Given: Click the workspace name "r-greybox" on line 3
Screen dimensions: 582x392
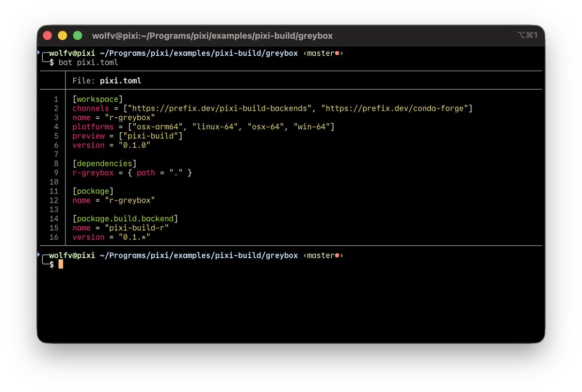Looking at the screenshot, I should pos(129,118).
